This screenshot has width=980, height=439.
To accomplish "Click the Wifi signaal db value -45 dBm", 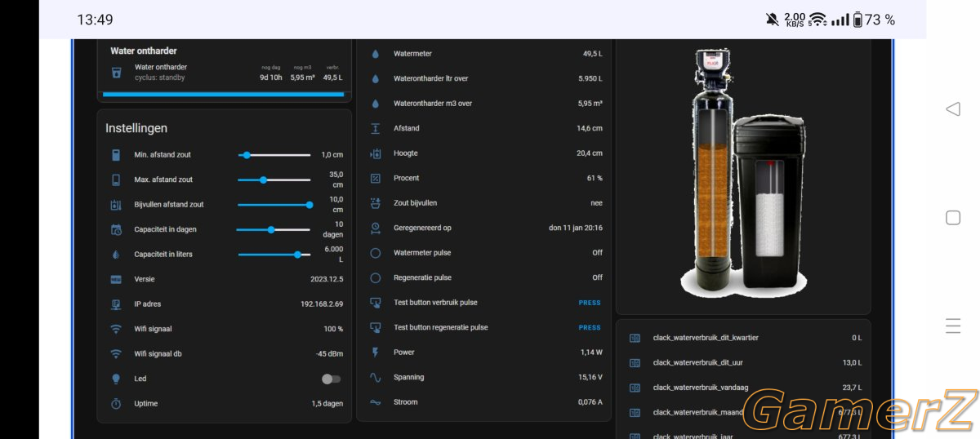I will click(329, 354).
